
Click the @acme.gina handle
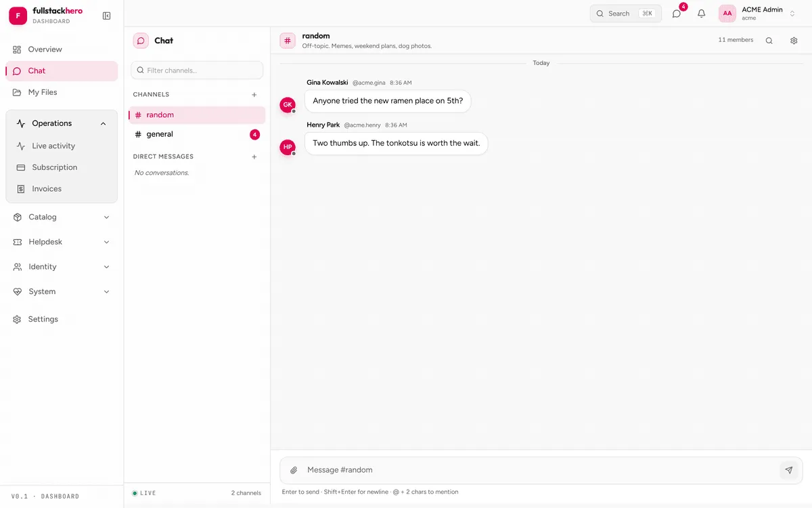click(x=369, y=83)
